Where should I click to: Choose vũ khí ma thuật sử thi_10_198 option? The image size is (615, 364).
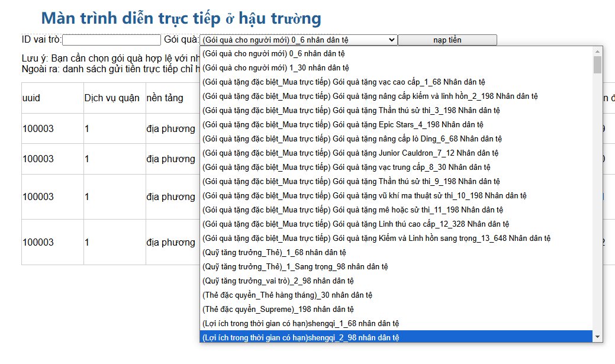[364, 195]
